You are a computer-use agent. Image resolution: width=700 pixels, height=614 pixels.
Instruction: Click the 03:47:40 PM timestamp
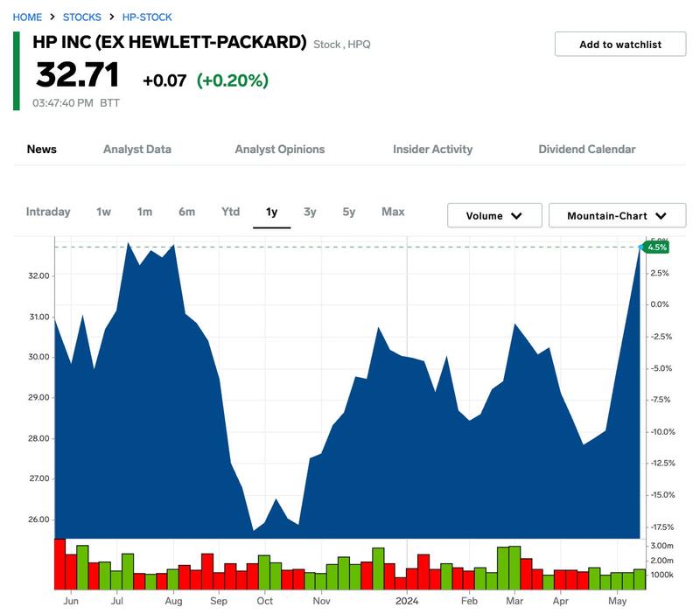pos(62,103)
